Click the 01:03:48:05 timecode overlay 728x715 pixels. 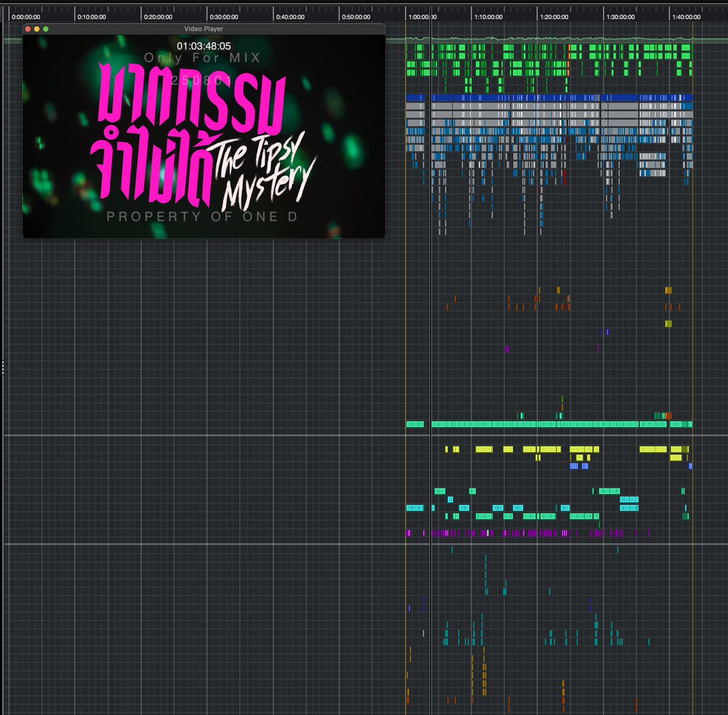click(x=204, y=46)
